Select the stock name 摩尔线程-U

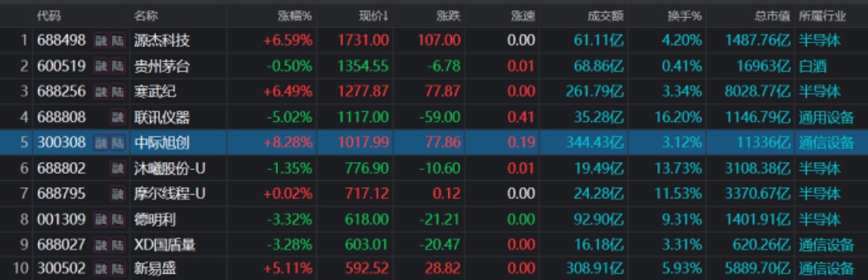point(169,193)
